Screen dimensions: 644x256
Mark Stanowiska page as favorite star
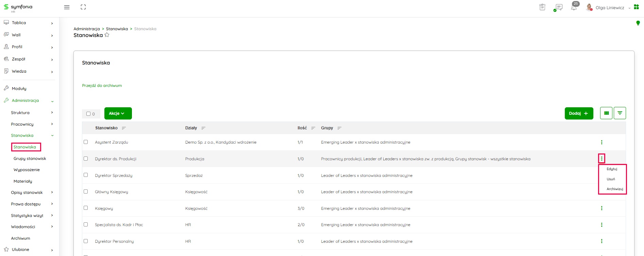coord(107,35)
